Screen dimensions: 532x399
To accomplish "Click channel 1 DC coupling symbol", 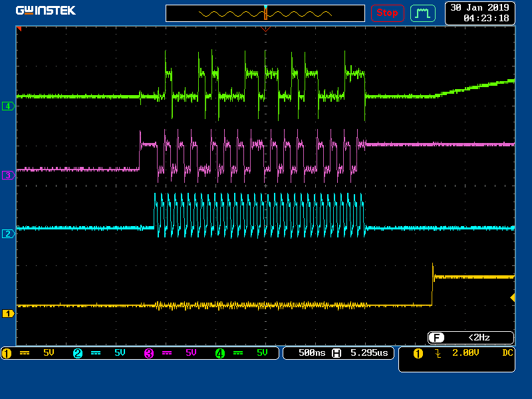I will 25,353.
